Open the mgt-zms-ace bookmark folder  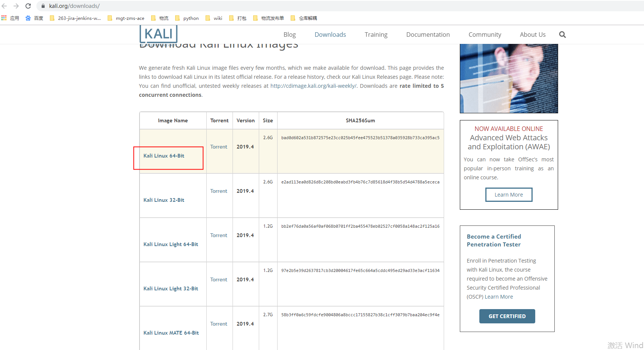(126, 18)
